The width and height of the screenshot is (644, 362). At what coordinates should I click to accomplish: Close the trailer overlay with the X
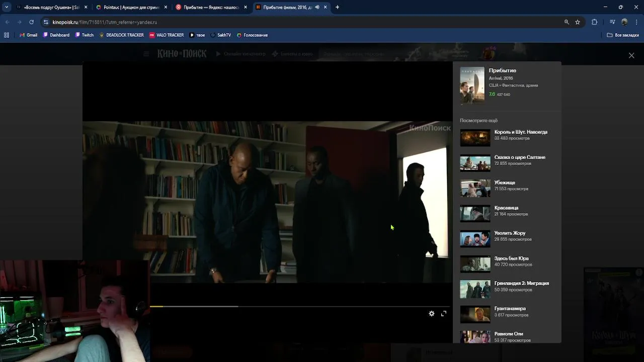[x=631, y=55]
